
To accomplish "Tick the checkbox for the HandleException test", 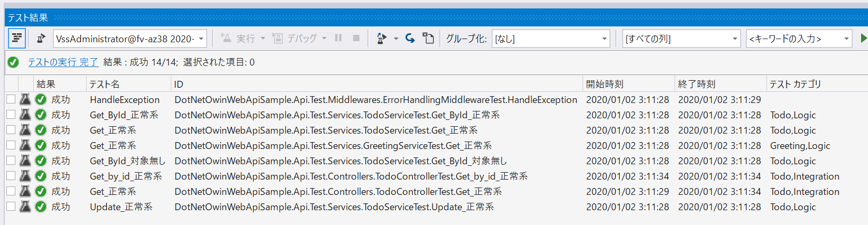I will click(11, 99).
